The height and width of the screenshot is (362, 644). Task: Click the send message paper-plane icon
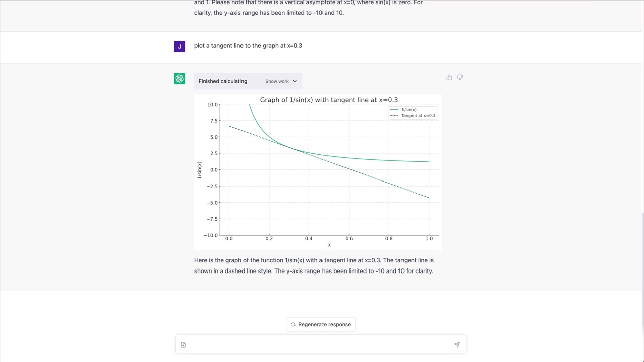pos(456,344)
